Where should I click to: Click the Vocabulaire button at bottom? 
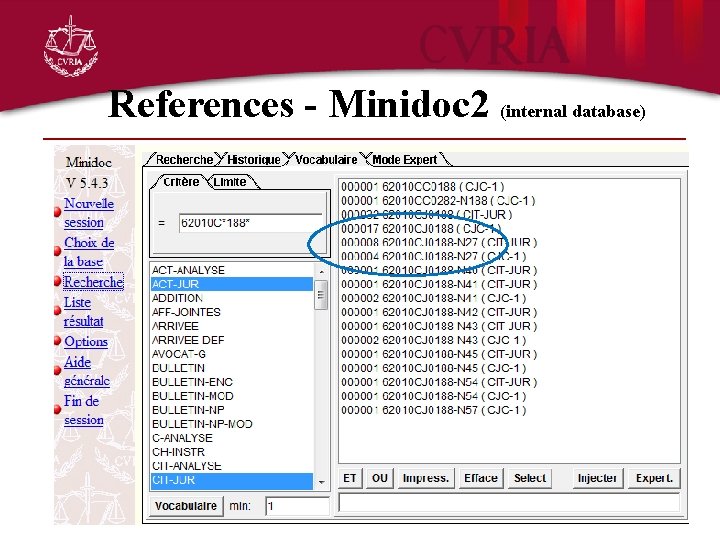tap(186, 506)
